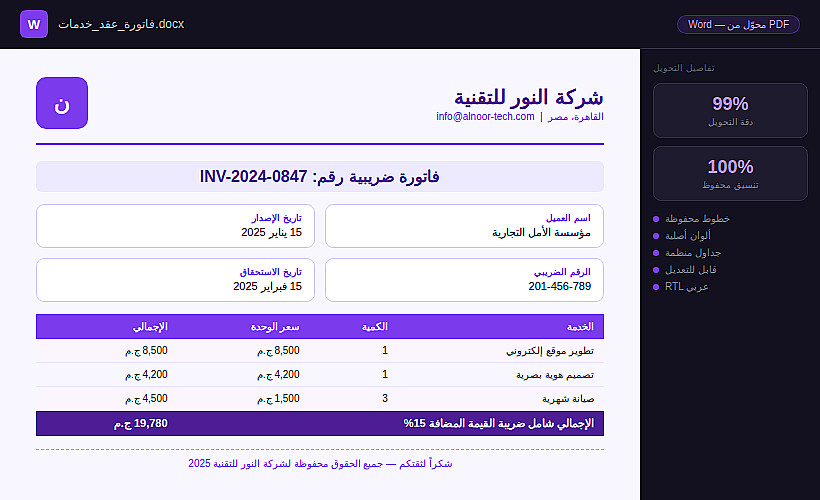Click the company logo with letter ن
This screenshot has height=500, width=820.
point(62,103)
